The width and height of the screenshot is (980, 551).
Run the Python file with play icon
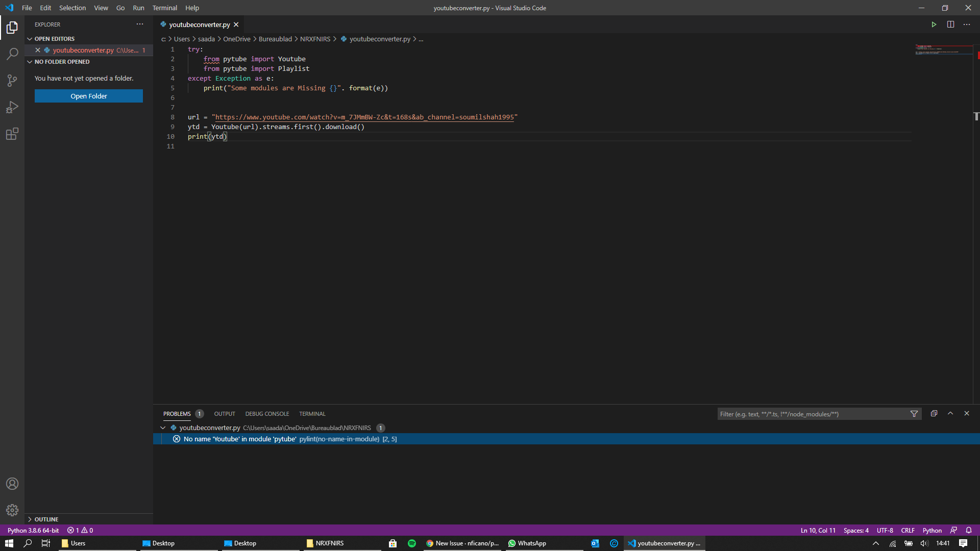[934, 24]
